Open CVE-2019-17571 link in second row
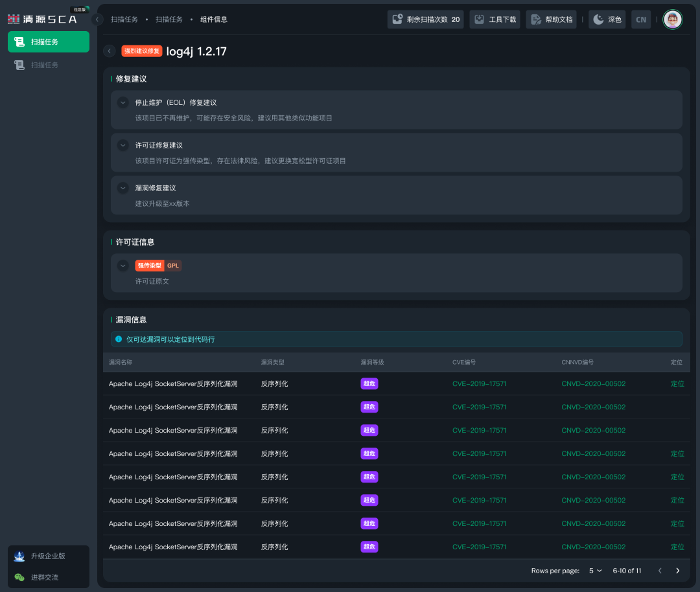 (x=479, y=407)
